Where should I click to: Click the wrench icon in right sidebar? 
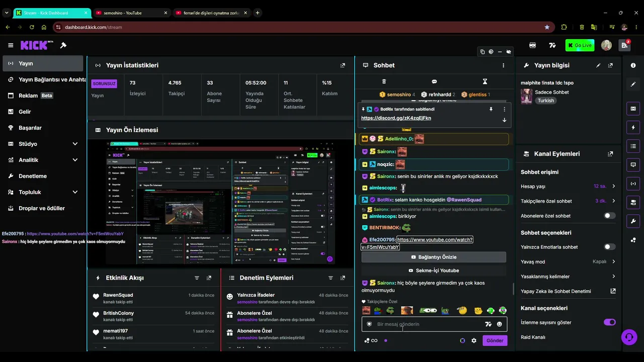(x=633, y=221)
